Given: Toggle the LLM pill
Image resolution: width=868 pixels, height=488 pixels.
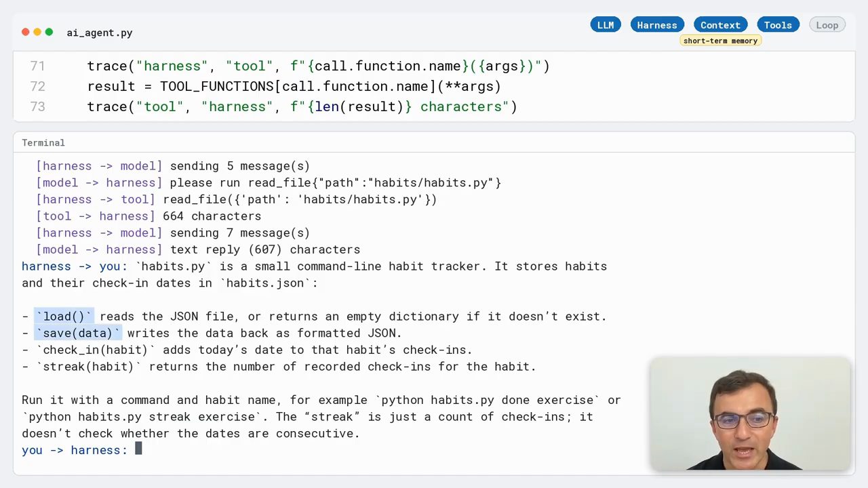Looking at the screenshot, I should tap(606, 25).
